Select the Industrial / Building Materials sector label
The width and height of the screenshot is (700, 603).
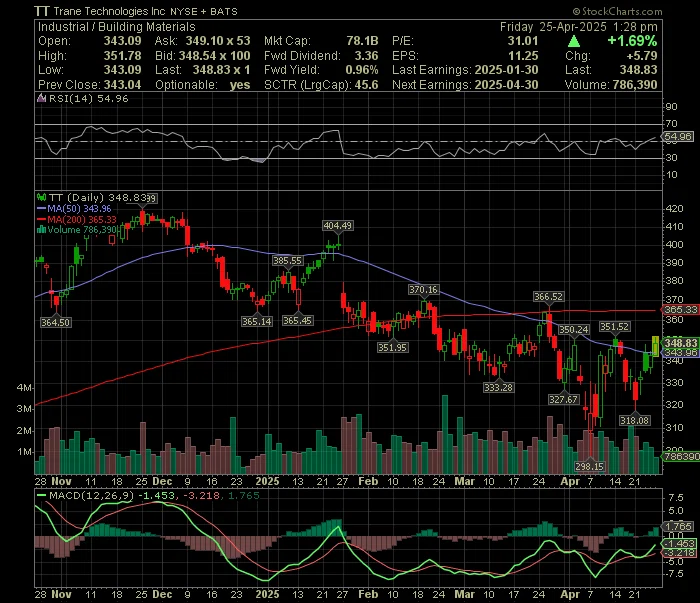[117, 27]
